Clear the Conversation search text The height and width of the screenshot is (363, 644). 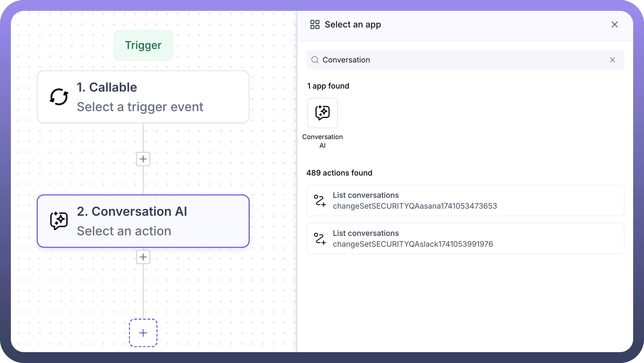[x=612, y=60]
